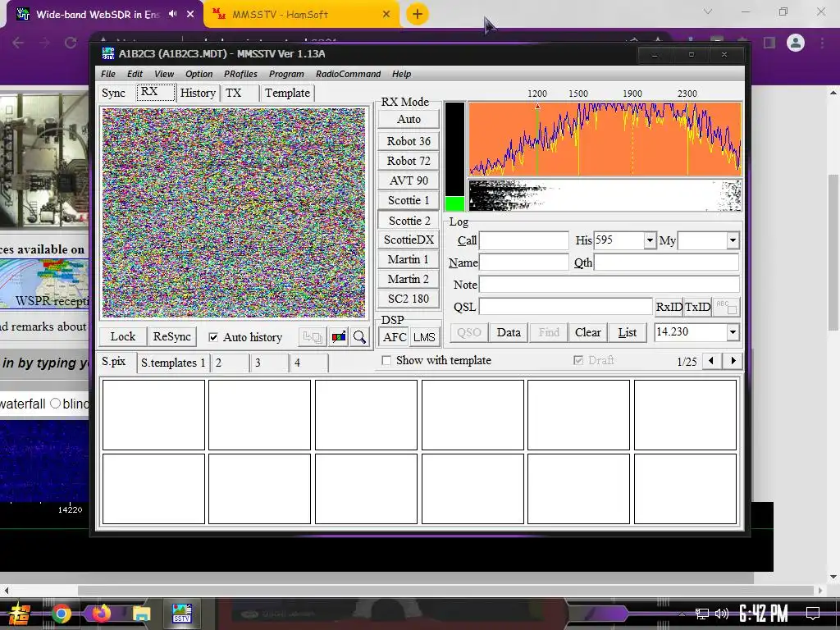This screenshot has width=840, height=630.
Task: Toggle the Auto history checkbox
Action: [213, 337]
